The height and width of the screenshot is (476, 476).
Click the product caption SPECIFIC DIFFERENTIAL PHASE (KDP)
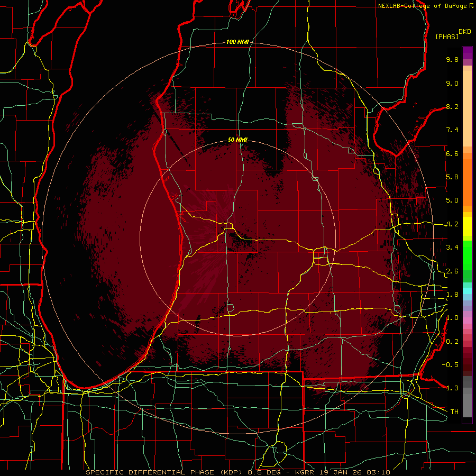click(x=166, y=472)
